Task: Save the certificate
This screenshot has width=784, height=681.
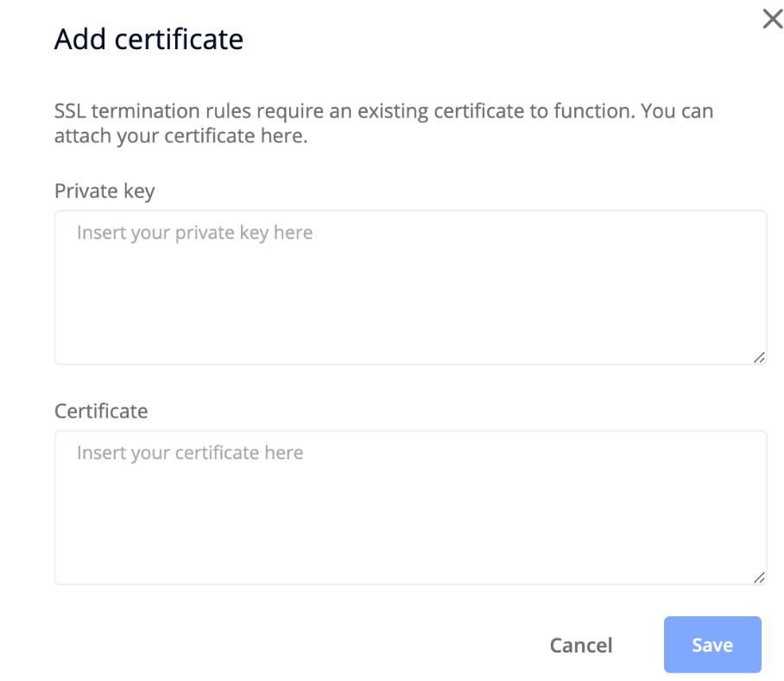Action: point(711,645)
